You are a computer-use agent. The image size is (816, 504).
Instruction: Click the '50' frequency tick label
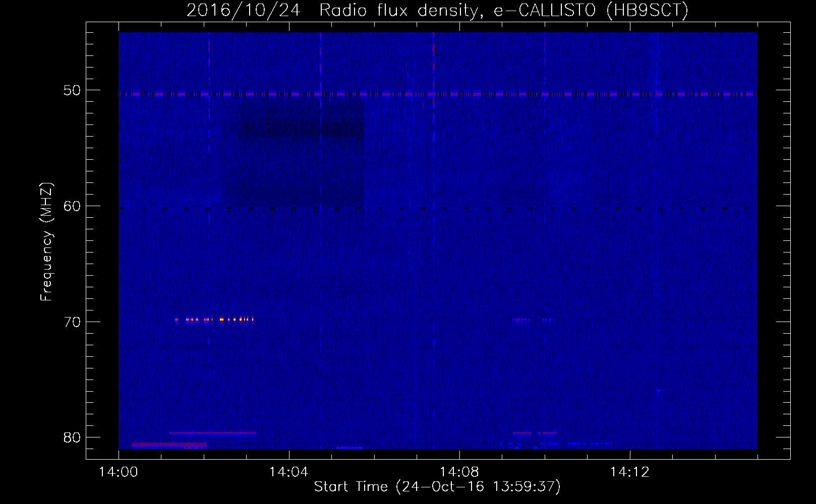(x=72, y=90)
